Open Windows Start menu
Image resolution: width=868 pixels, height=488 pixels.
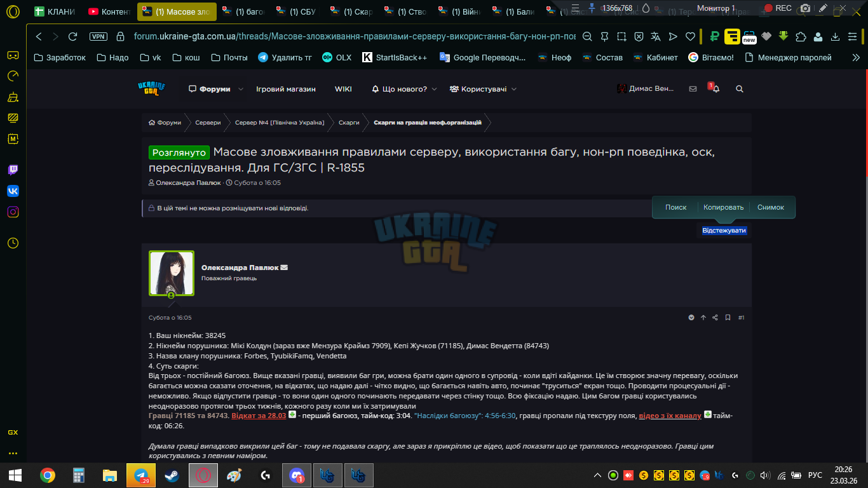coord(15,475)
